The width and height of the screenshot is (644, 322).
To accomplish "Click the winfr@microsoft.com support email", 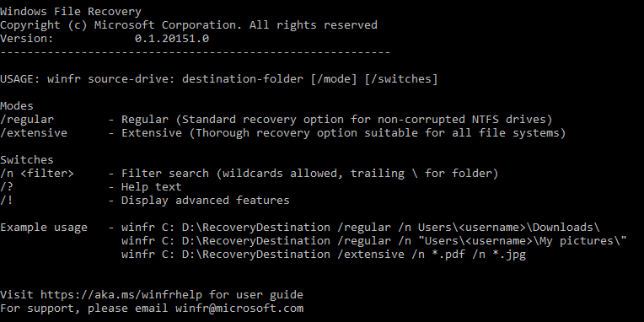I will point(239,309).
